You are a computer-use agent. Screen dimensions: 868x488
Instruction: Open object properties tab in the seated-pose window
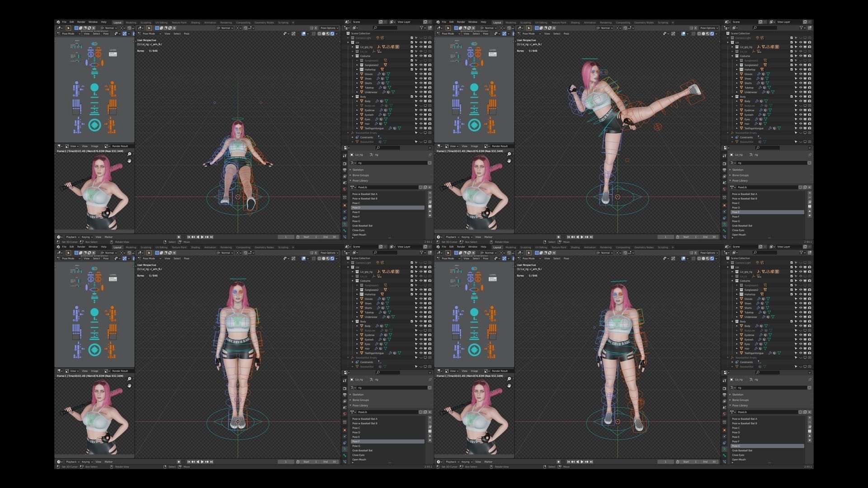[x=345, y=205]
